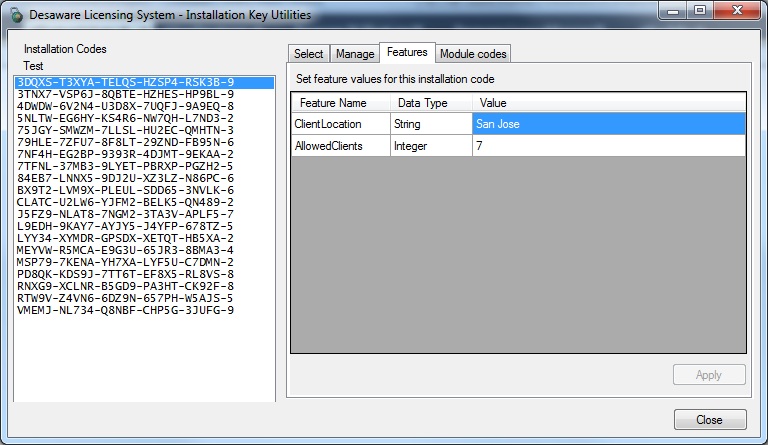Select code 75JGY-SMWZM-7LLSL-HU2EC-QMHTN-3

tap(144, 130)
